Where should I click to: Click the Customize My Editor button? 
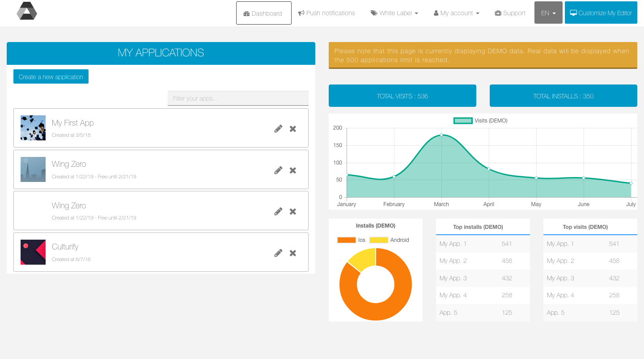pos(601,13)
